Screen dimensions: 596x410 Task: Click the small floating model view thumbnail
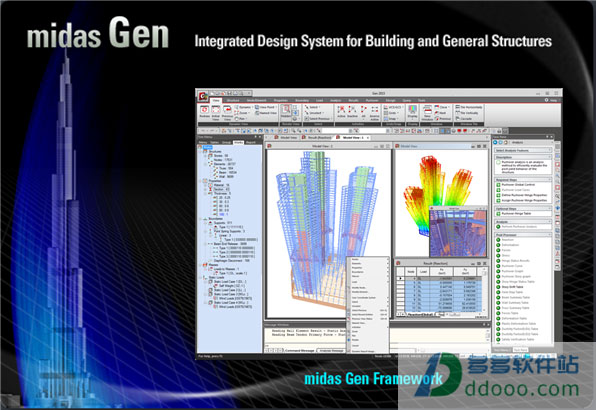458,232
